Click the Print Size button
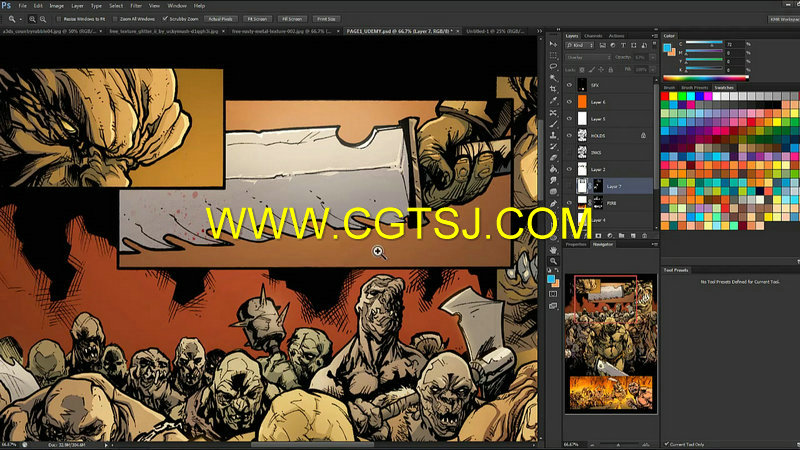Image resolution: width=800 pixels, height=450 pixels. tap(326, 19)
